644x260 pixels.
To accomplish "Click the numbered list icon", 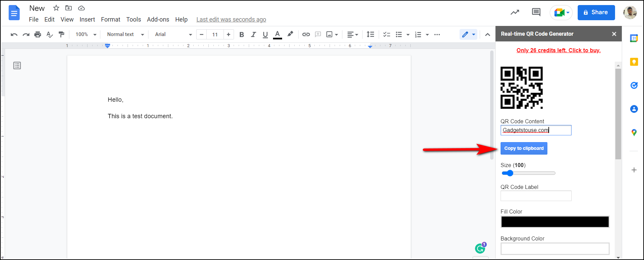I will 418,34.
